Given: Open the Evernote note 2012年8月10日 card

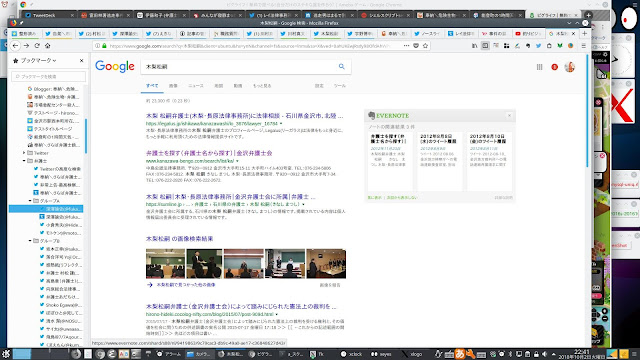Looking at the screenshot, I should tap(489, 161).
